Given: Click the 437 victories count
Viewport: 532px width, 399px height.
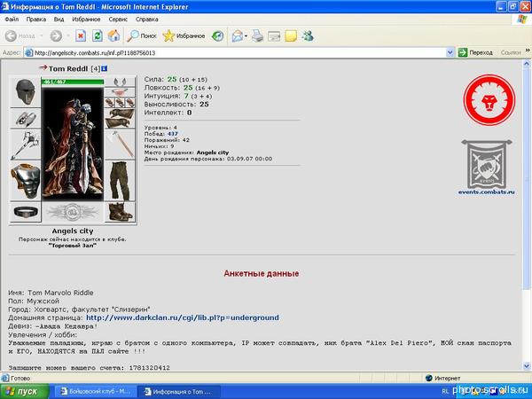Looking at the screenshot, I should tap(172, 134).
